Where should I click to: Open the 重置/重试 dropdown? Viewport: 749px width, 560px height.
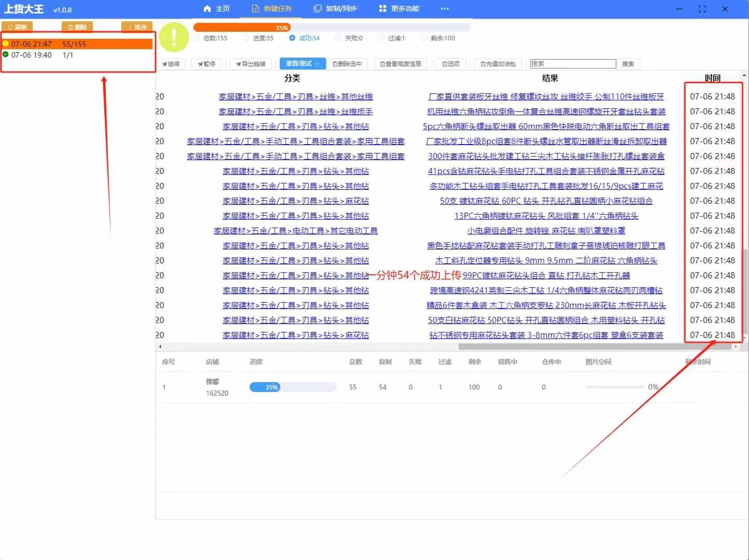(302, 64)
